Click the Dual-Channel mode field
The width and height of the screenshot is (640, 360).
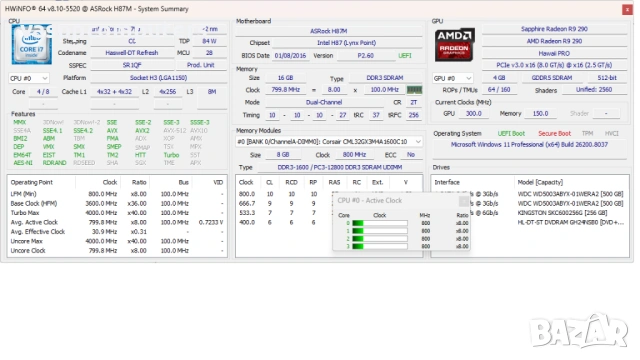(324, 102)
